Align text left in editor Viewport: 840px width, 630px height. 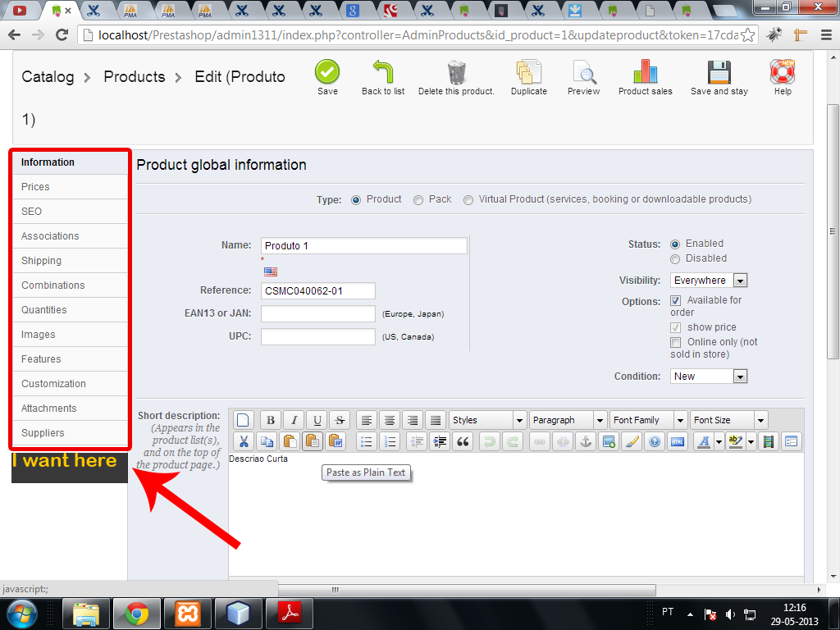pyautogui.click(x=367, y=420)
